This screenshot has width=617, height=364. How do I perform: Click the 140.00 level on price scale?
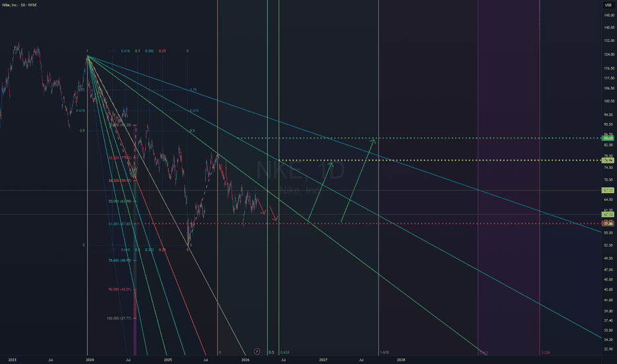click(x=607, y=27)
